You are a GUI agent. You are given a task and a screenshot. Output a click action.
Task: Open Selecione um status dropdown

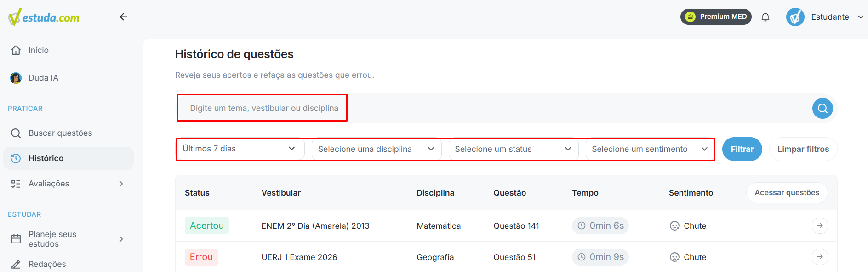(x=513, y=149)
